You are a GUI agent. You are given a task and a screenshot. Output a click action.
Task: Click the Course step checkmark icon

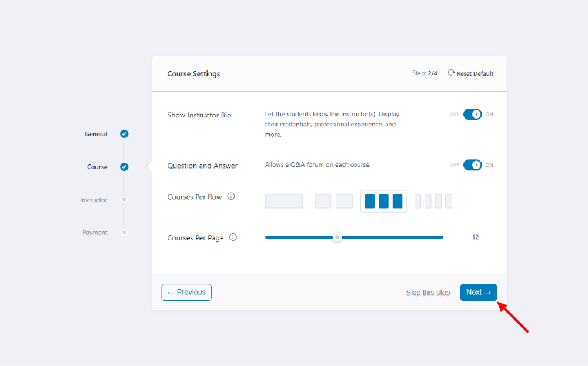tap(124, 167)
